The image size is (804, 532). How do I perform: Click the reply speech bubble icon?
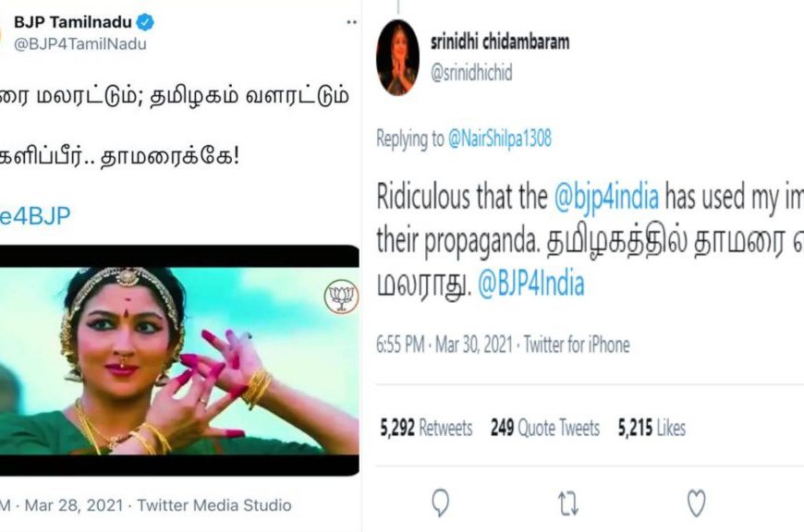point(441,502)
